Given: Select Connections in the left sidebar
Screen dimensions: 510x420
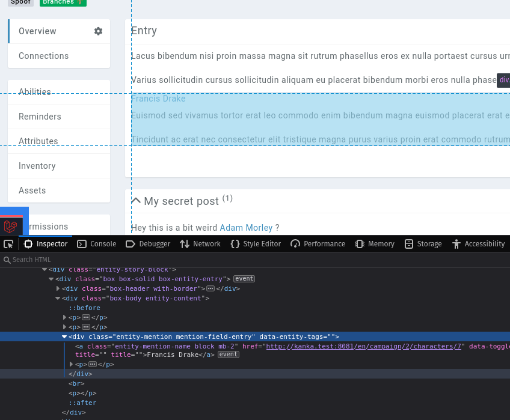Looking at the screenshot, I should 43,56.
